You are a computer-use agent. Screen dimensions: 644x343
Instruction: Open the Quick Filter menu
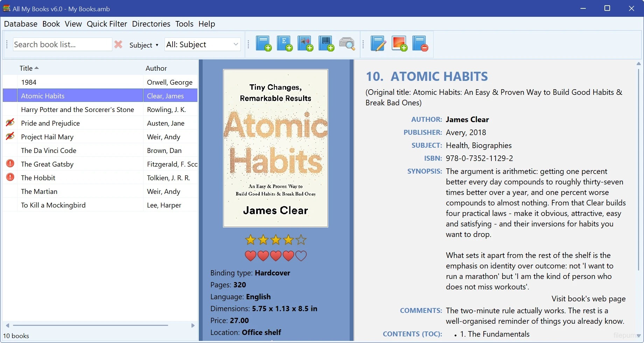pos(107,24)
